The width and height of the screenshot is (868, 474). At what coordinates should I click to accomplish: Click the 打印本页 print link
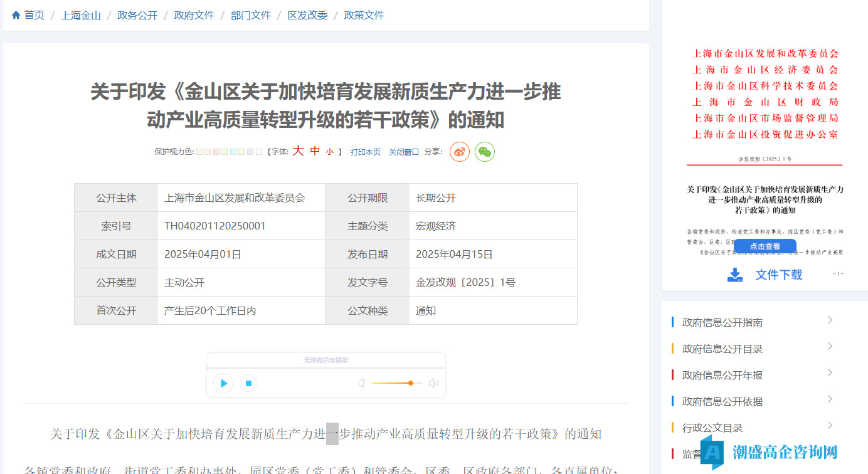pyautogui.click(x=365, y=152)
